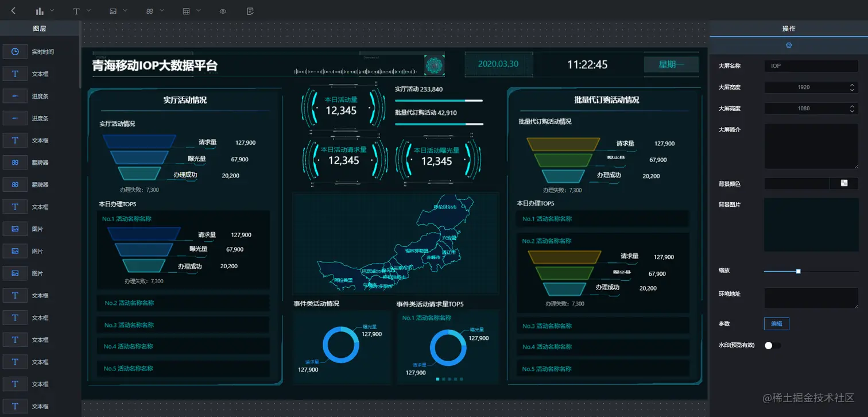Select the 文本框 layer between the two 翻牌器 and 图片

pos(15,207)
